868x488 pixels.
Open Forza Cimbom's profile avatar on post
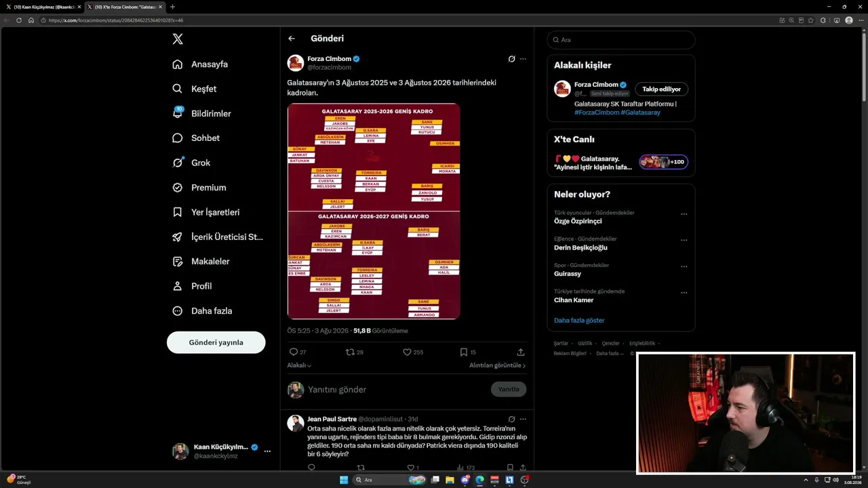[x=296, y=63]
